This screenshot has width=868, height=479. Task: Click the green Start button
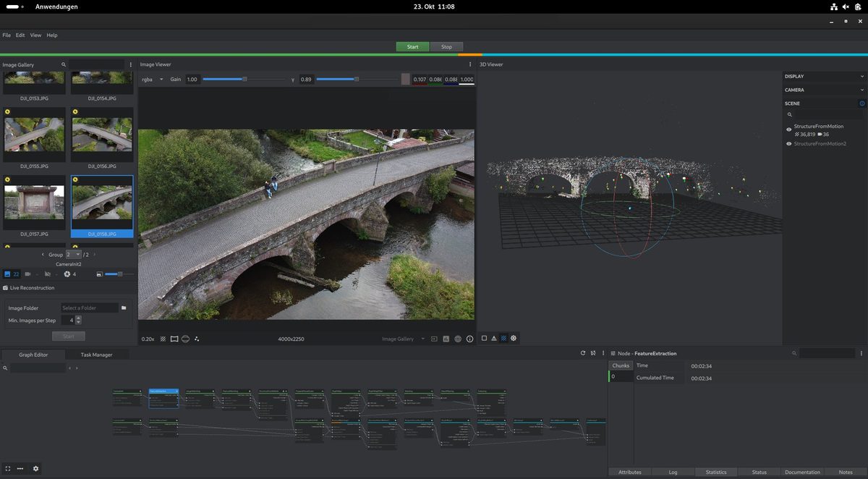tap(412, 47)
